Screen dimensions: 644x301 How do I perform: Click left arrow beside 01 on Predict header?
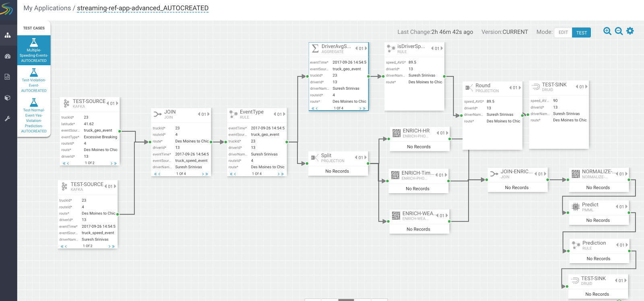tap(617, 207)
